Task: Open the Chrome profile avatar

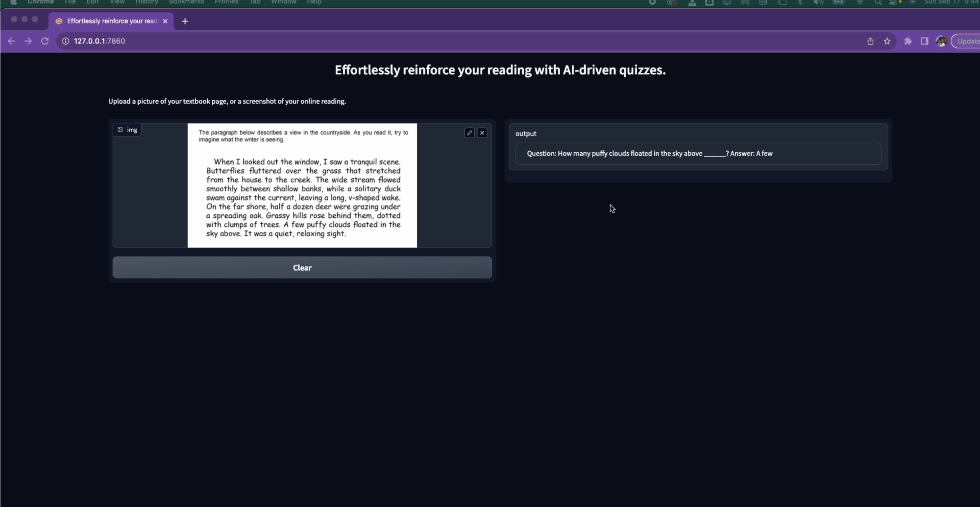Action: tap(941, 41)
